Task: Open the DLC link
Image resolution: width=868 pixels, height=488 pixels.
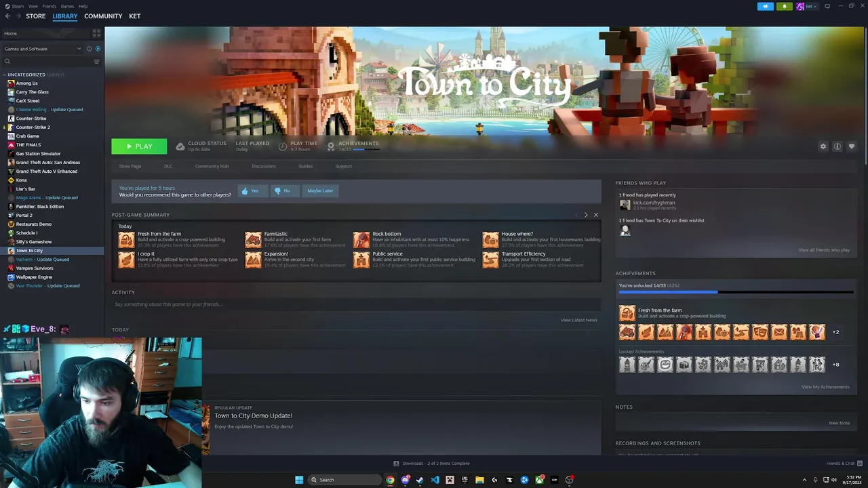Action: coord(168,166)
